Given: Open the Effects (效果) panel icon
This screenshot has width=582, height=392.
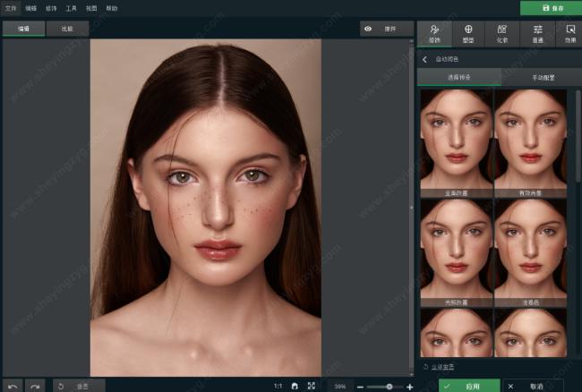Looking at the screenshot, I should 570,33.
